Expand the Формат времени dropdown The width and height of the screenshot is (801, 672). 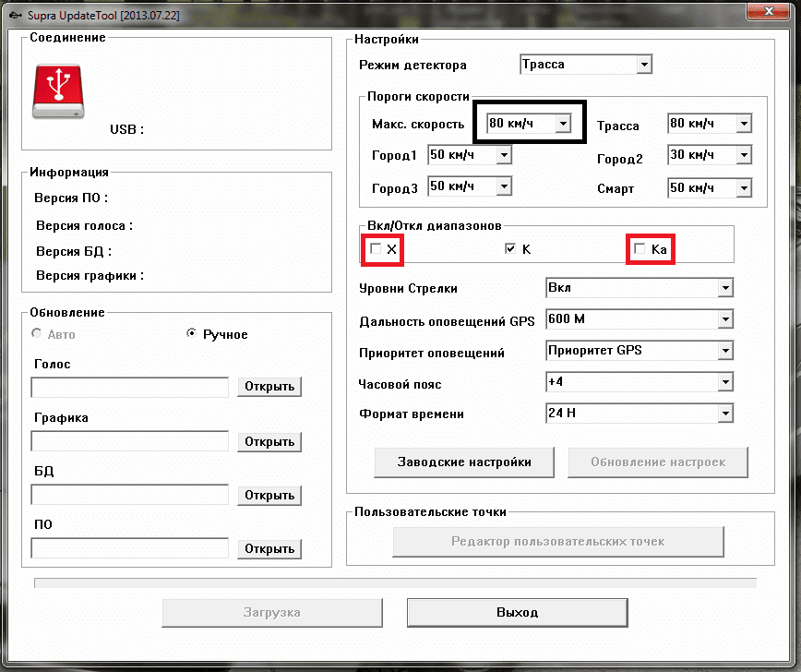point(725,414)
